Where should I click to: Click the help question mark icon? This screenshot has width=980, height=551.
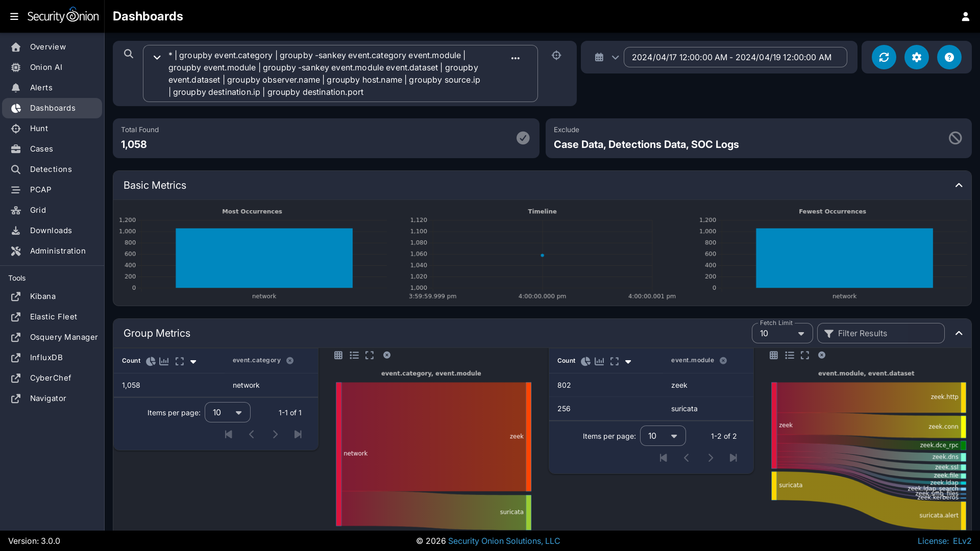point(949,57)
